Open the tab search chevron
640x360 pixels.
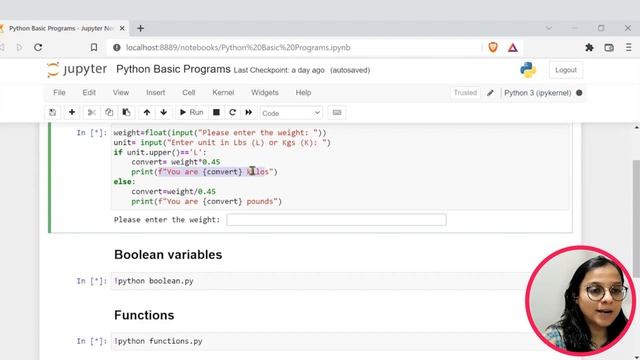coord(549,28)
